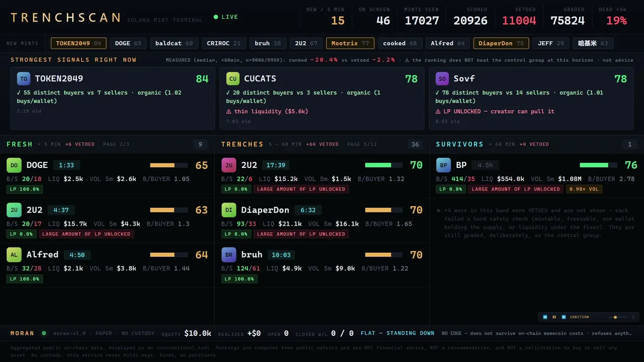Image resolution: width=644 pixels, height=362 pixels.
Task: Click the DI avatar icon beside DiaperDon
Action: [229, 210]
